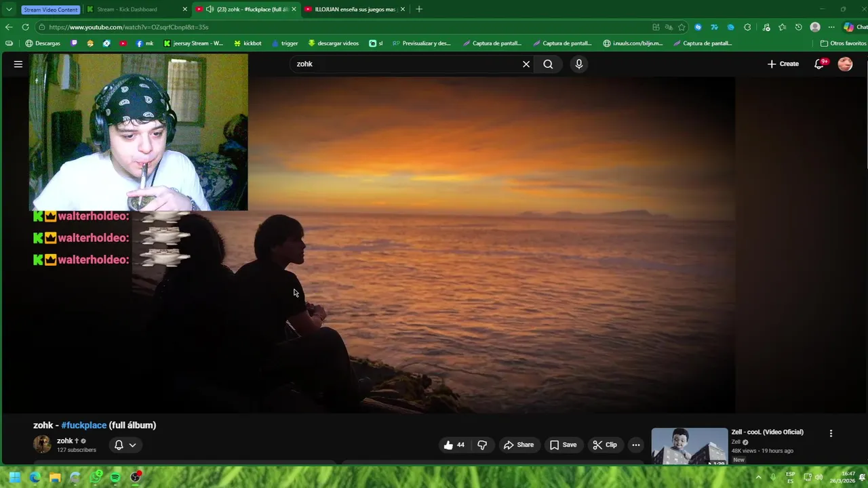Reload the current page
The image size is (868, 488).
tap(25, 27)
